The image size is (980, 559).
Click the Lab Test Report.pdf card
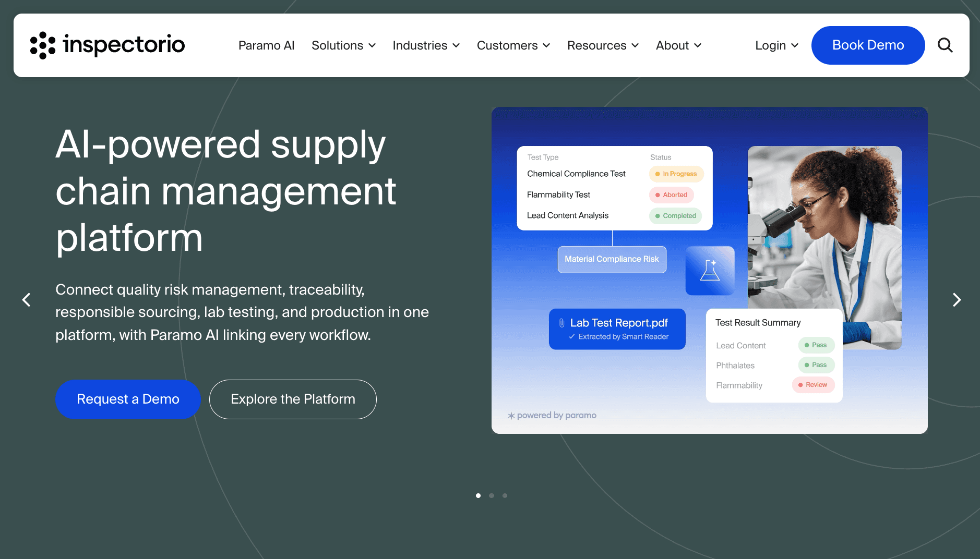[617, 329]
